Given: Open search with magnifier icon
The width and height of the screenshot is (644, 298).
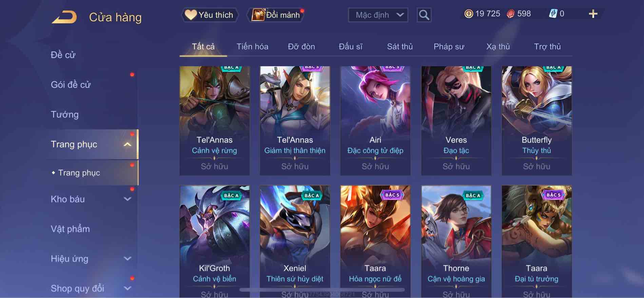Looking at the screenshot, I should (x=424, y=15).
